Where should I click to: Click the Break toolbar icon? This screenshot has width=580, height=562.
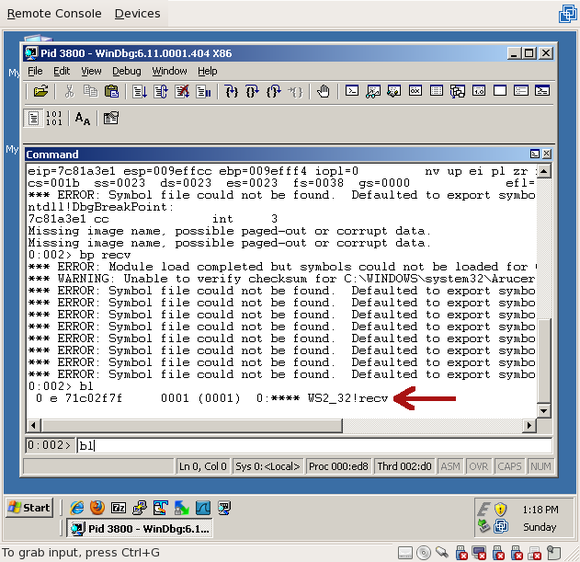[203, 91]
